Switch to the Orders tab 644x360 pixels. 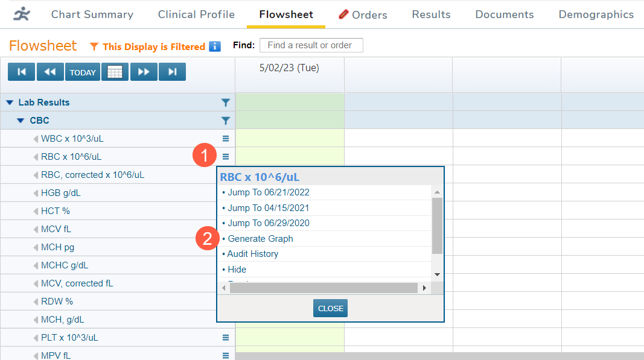pyautogui.click(x=363, y=14)
